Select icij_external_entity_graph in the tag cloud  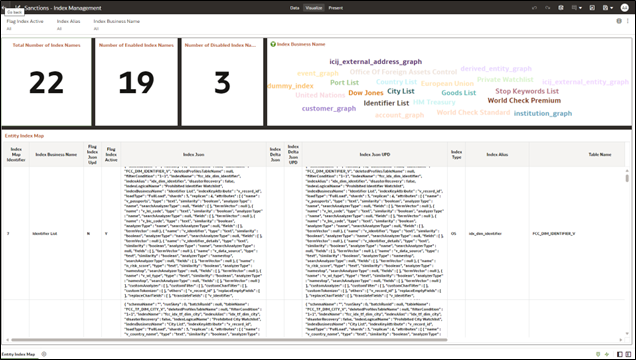pos(585,81)
